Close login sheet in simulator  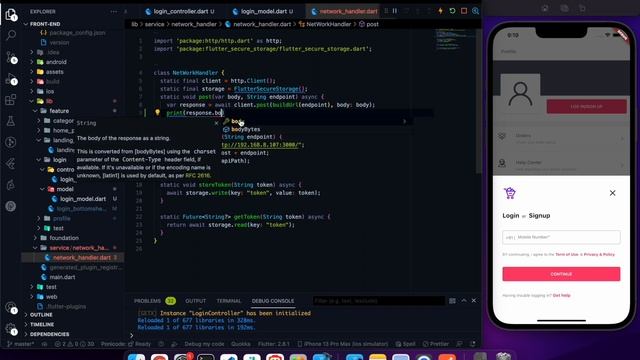pyautogui.click(x=613, y=193)
